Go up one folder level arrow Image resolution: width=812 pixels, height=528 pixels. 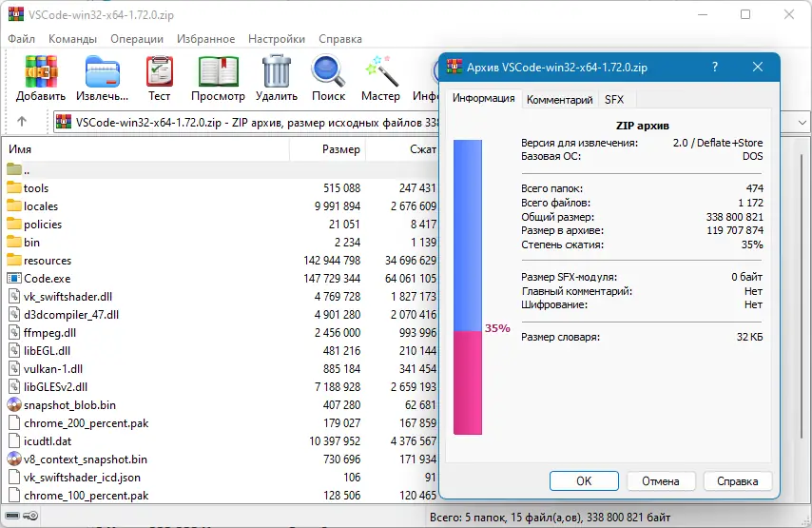pos(21,121)
